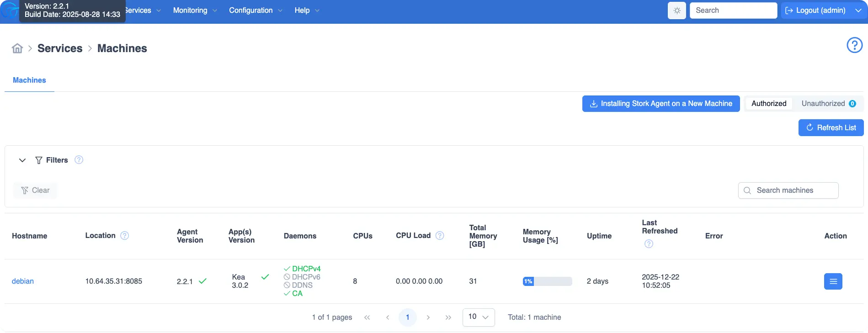Open the debian machine action menu
The width and height of the screenshot is (868, 333).
(833, 281)
